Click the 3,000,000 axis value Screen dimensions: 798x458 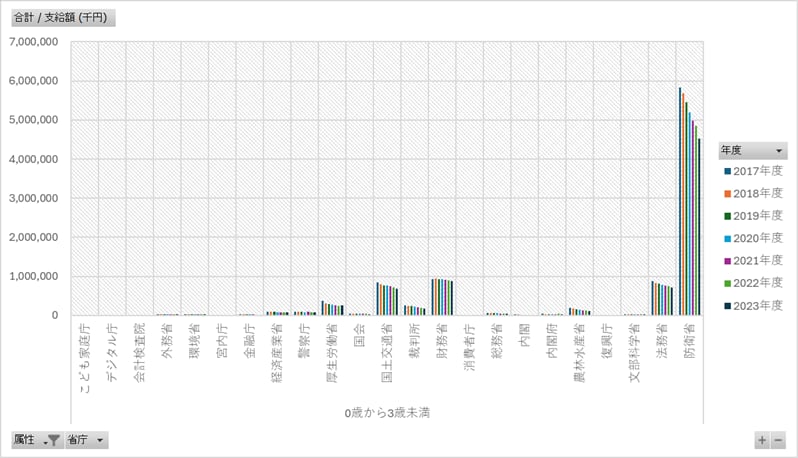tap(33, 198)
